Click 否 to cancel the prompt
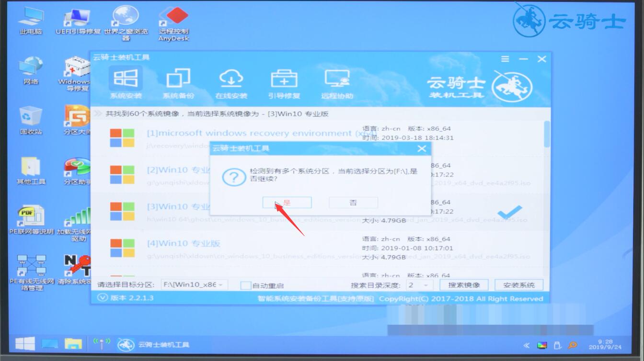Image resolution: width=644 pixels, height=361 pixels. tap(353, 203)
